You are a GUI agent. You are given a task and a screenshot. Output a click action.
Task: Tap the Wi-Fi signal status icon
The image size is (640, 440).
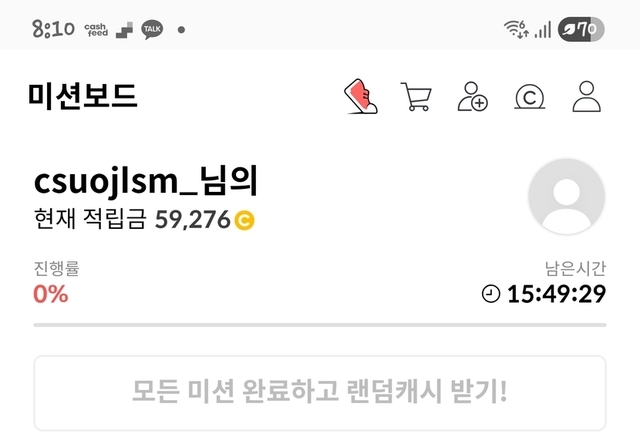(x=516, y=29)
